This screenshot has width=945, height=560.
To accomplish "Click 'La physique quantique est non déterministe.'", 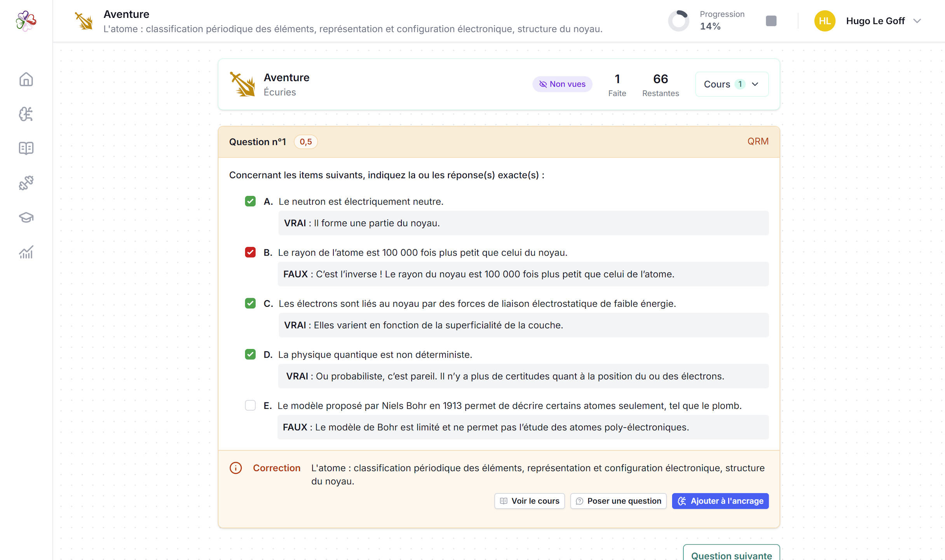I will pyautogui.click(x=375, y=355).
